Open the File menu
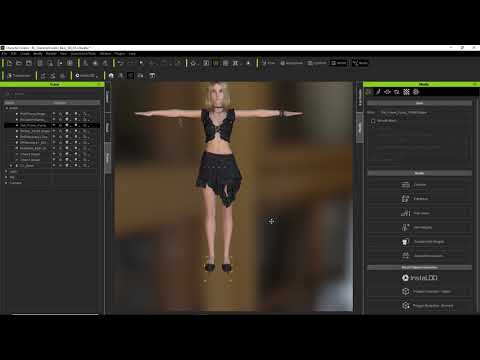480x360 pixels. pos(4,54)
